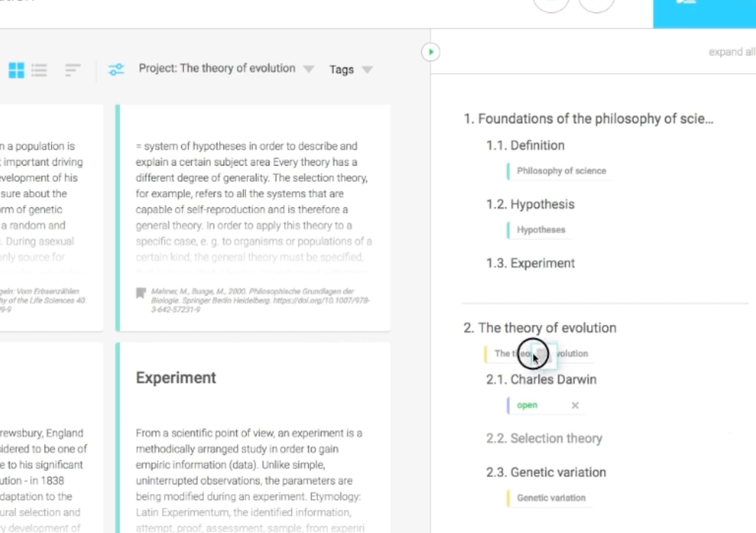Viewport: 756px width, 533px height.
Task: Click the Genetic variation tag swatch
Action: point(508,498)
